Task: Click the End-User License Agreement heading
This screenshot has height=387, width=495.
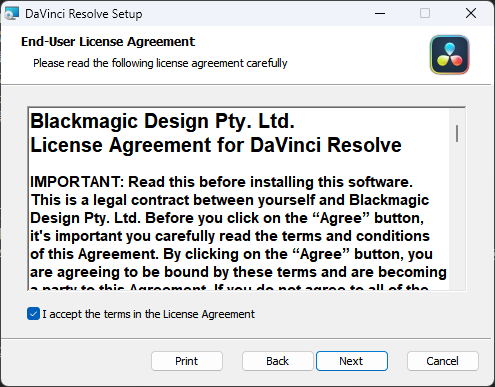Action: 108,42
